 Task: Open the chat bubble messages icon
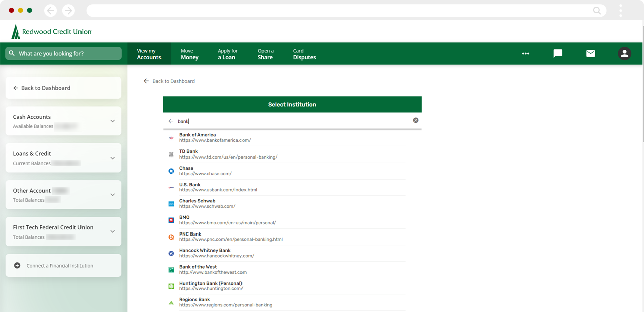[558, 53]
